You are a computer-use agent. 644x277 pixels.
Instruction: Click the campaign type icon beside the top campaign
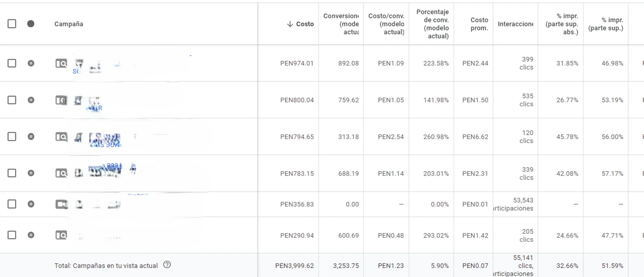pyautogui.click(x=61, y=63)
